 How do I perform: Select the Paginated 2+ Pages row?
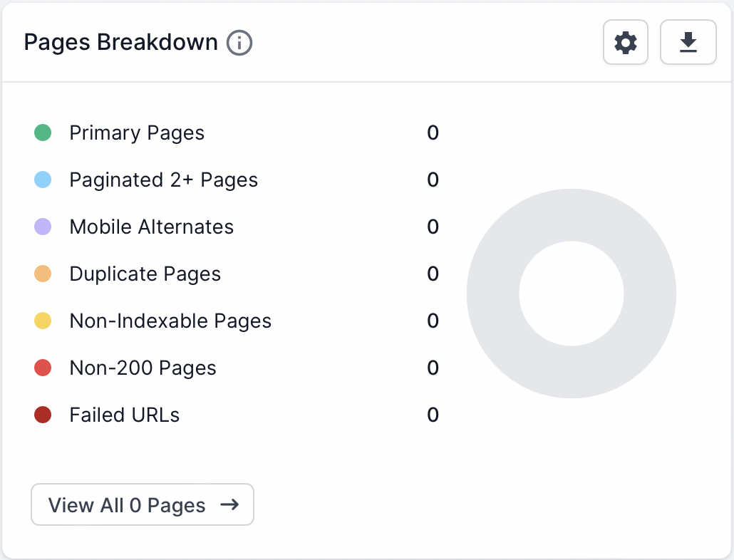tap(163, 180)
